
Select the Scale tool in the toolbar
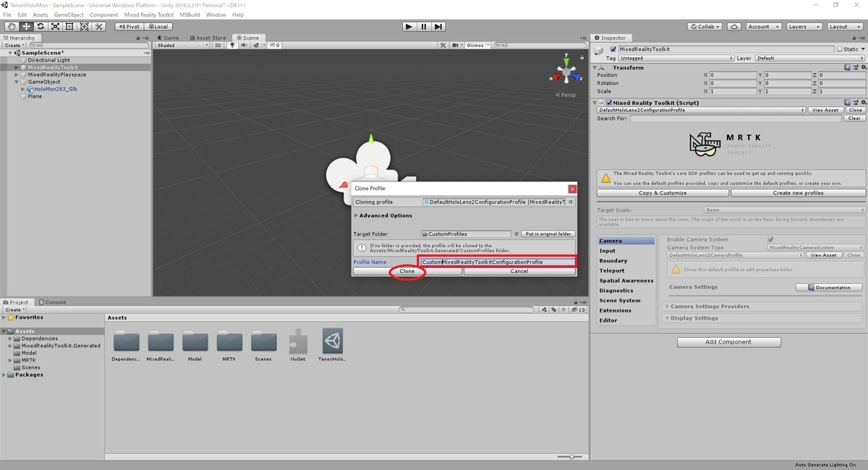click(55, 27)
